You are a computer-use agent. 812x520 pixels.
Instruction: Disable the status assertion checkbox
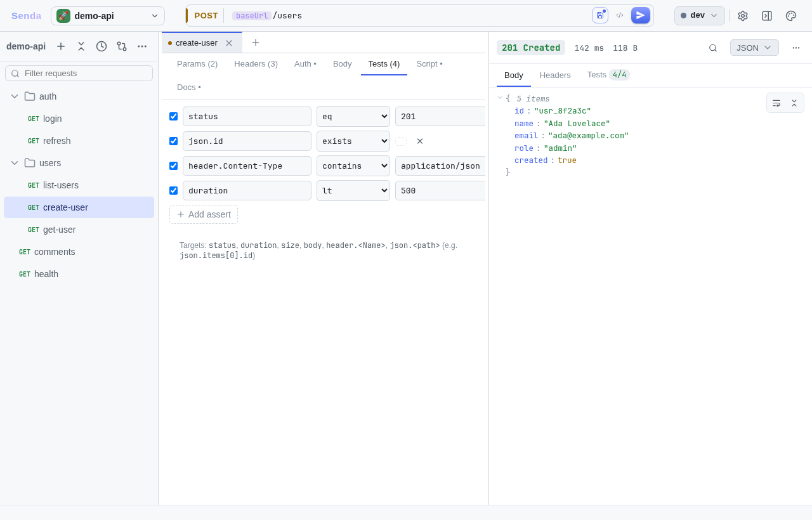[174, 117]
